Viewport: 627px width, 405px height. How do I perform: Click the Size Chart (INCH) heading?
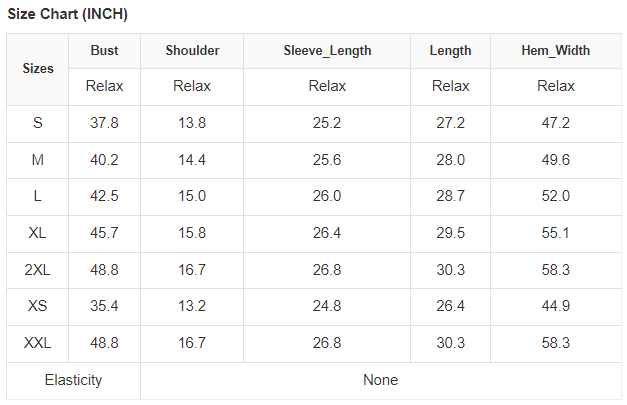click(x=67, y=15)
